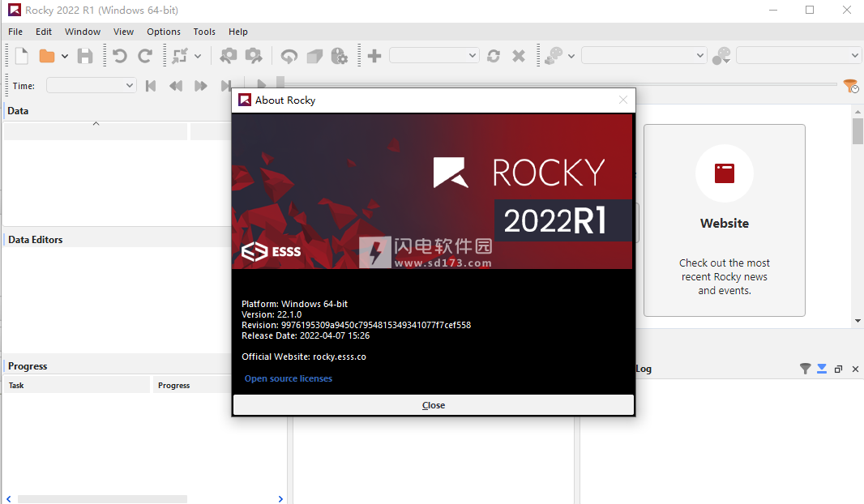This screenshot has width=864, height=504.
Task: Close the Log panel
Action: [x=855, y=369]
